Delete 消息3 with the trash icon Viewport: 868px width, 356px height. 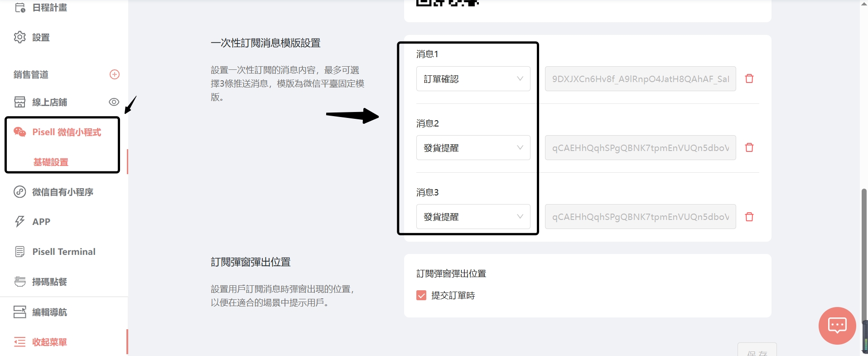[x=749, y=217]
